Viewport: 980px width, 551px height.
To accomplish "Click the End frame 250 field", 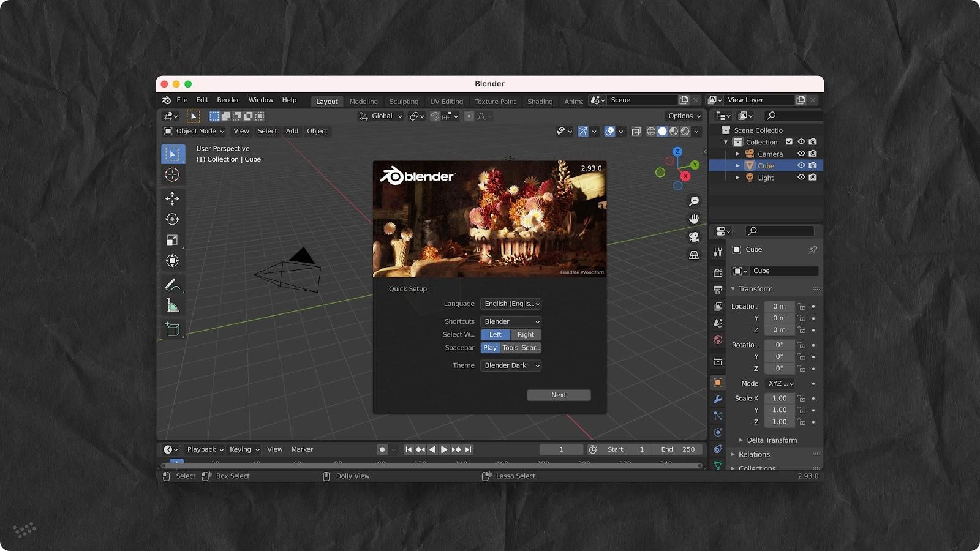I will (677, 449).
